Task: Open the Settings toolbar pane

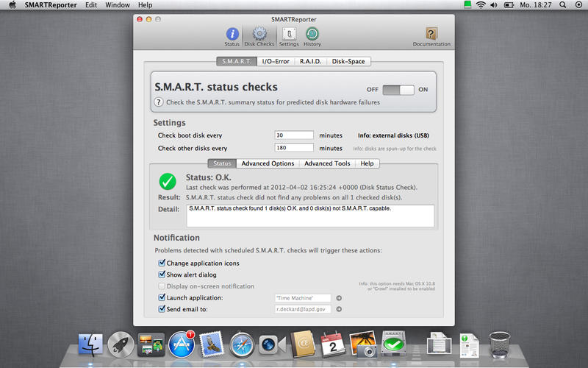Action: pos(289,37)
